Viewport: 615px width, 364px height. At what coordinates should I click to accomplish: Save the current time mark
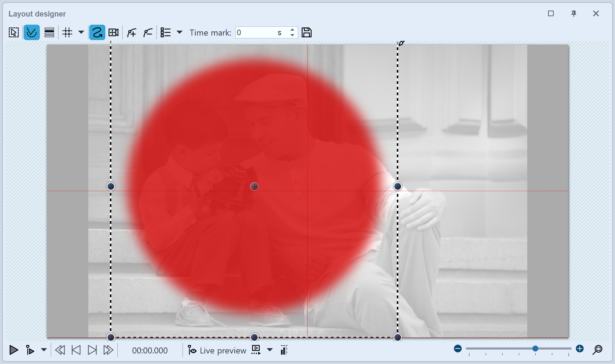tap(307, 32)
